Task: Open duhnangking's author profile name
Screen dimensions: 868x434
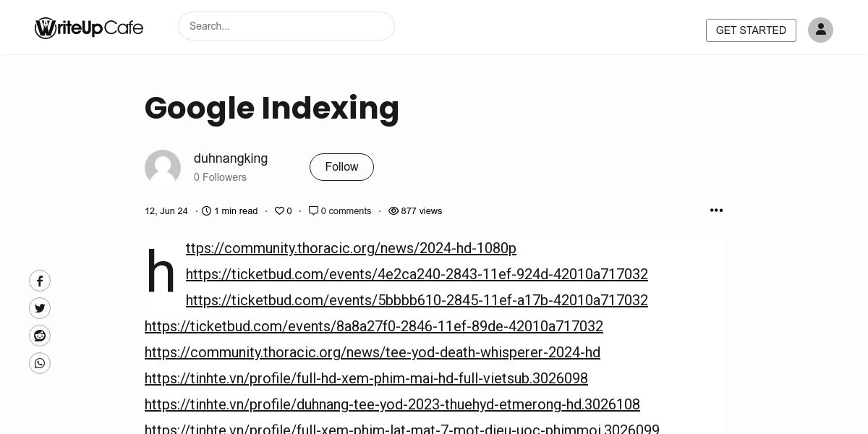Action: click(x=231, y=158)
